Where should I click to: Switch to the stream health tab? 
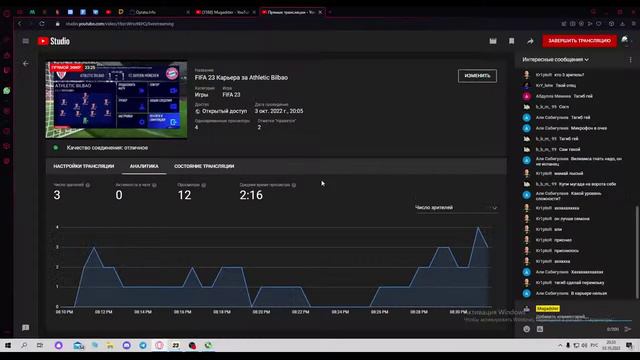tap(204, 166)
